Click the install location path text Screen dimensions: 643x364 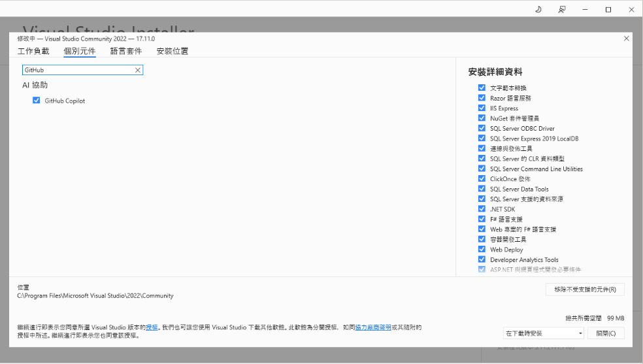(x=95, y=295)
